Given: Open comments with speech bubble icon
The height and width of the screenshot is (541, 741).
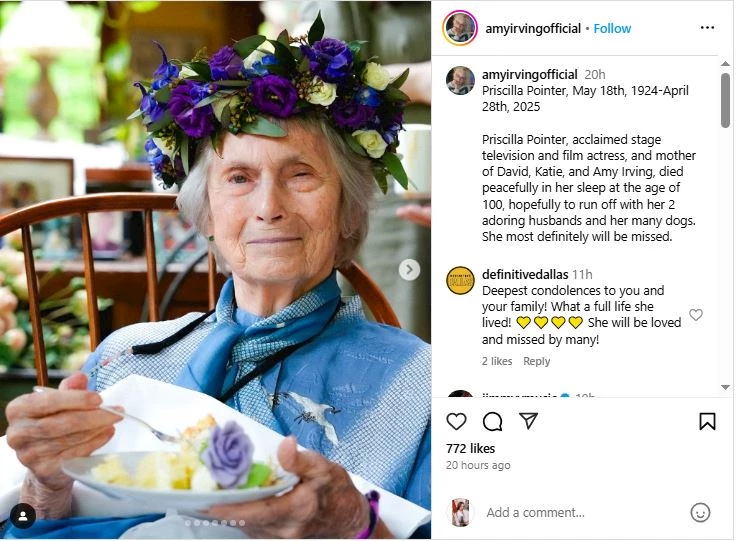Looking at the screenshot, I should (x=492, y=421).
